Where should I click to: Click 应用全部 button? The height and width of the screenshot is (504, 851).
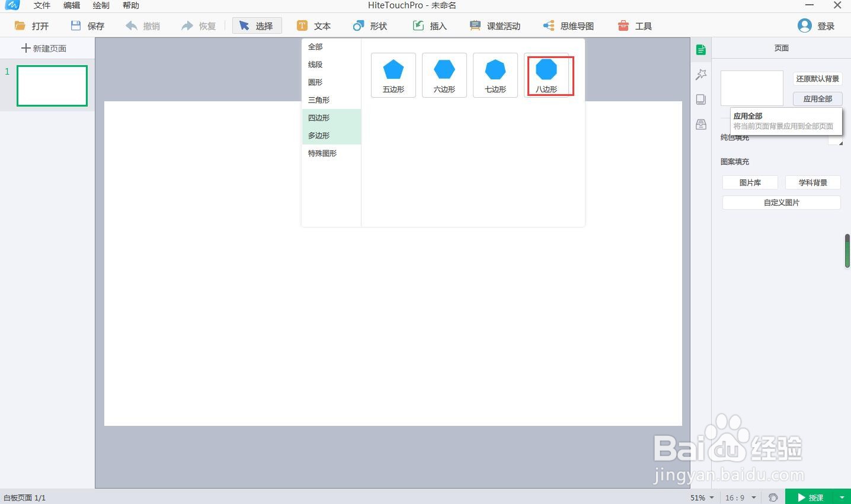[817, 99]
